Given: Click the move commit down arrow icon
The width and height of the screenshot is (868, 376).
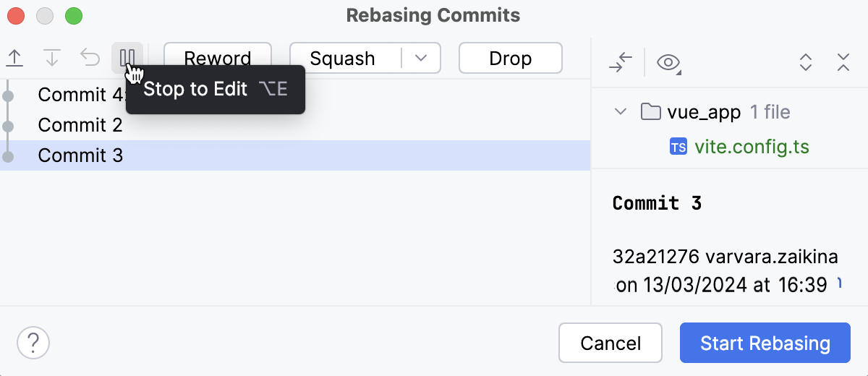Looking at the screenshot, I should click(x=52, y=58).
